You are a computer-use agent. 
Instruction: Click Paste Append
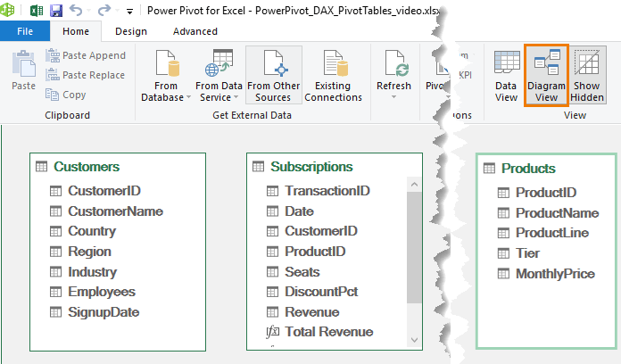point(86,55)
